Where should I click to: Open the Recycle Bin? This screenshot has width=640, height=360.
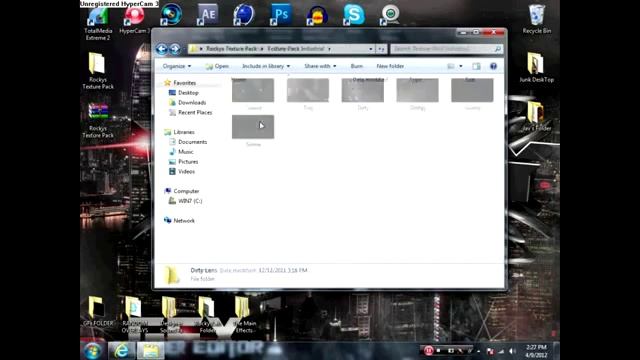tap(536, 19)
